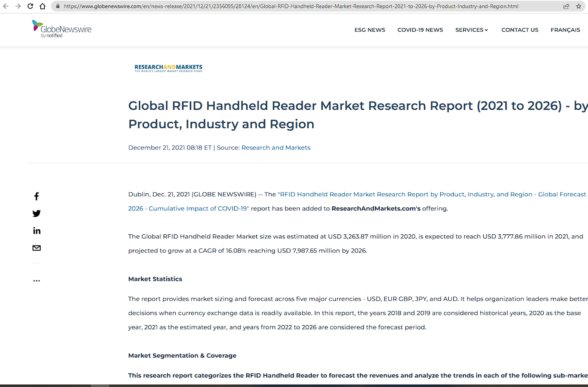This screenshot has height=387, width=588.
Task: Open the COVID-19 News menu item
Action: point(420,30)
